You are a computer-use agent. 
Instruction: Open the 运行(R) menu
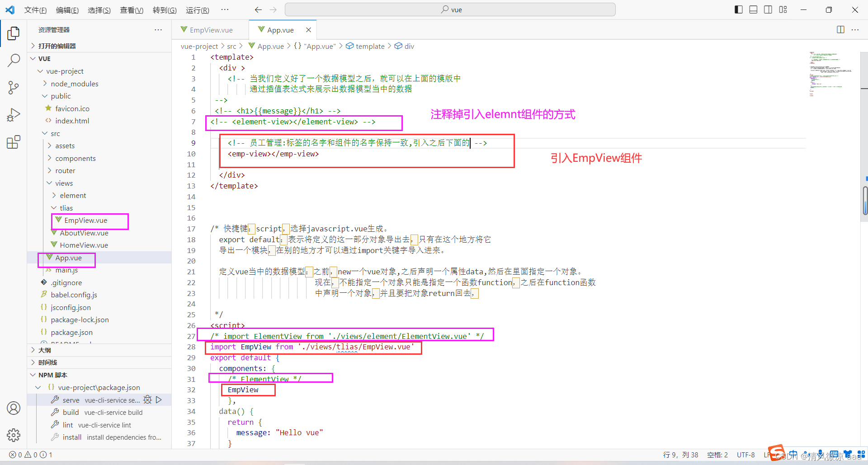point(198,10)
